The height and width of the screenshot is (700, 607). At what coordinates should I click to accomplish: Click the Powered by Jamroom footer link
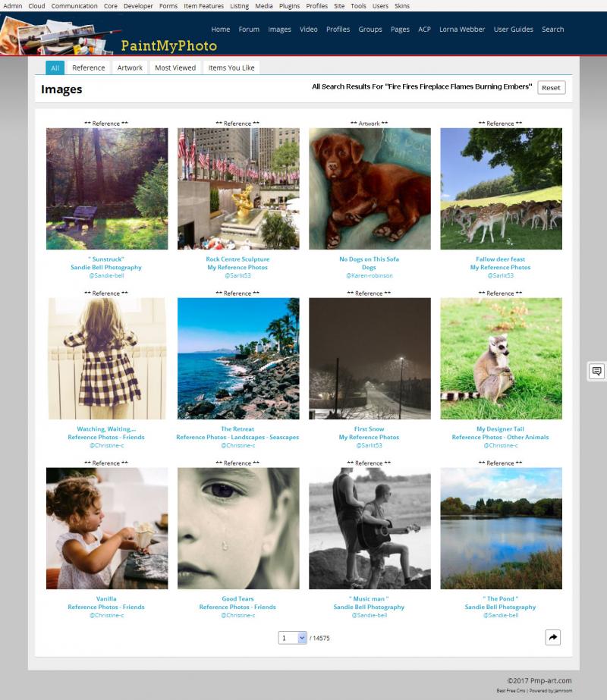tap(551, 691)
